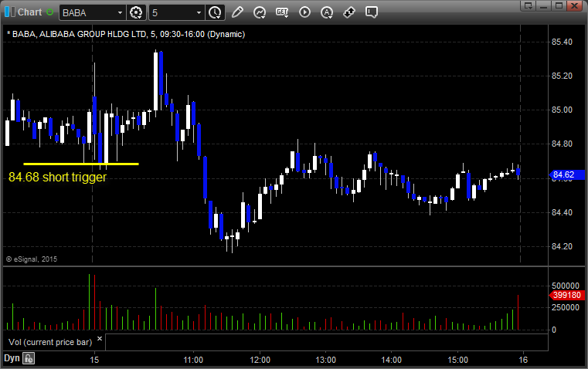Close the chart window
This screenshot has height=369, width=588.
[x=574, y=5]
